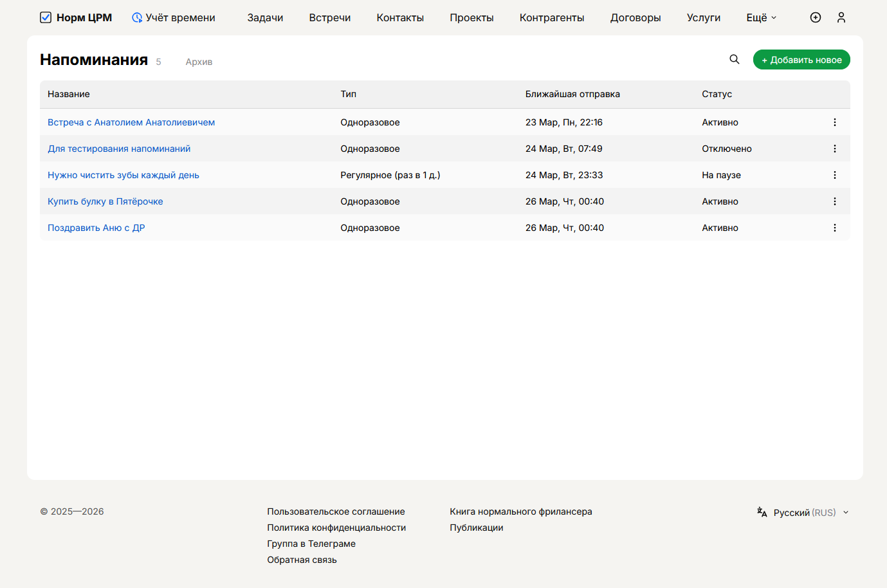Open three-dot menu for Встреча с Анатолием Анатолиевичем
Screen dimensions: 887x588
[x=835, y=122]
